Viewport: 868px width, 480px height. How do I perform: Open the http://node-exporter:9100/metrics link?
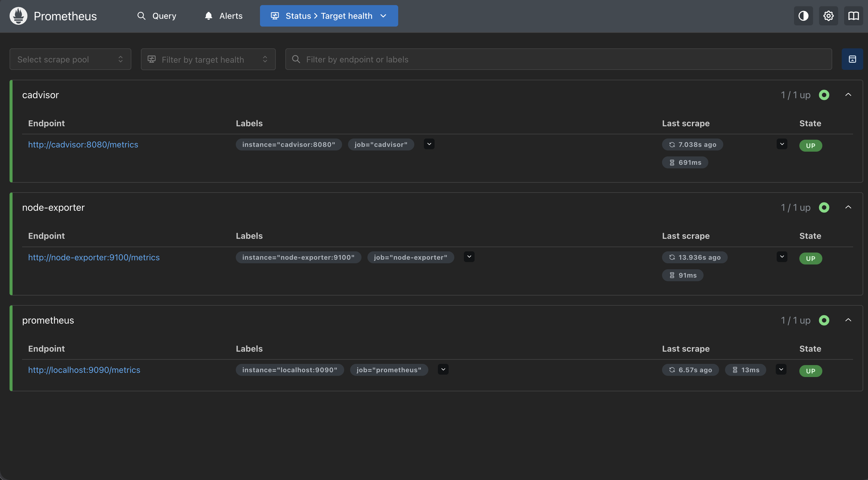pyautogui.click(x=94, y=258)
